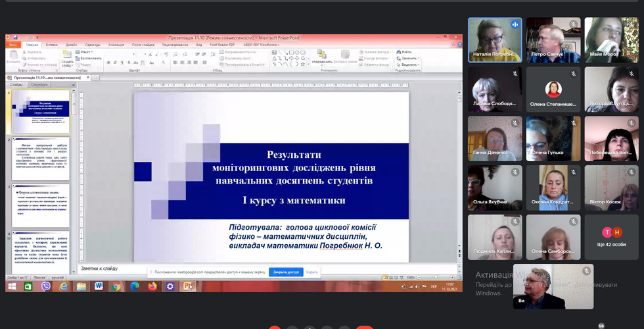This screenshot has width=644, height=329.
Task: Open Quick Styles (Экспресс-стили) gallery
Action: tap(344, 57)
